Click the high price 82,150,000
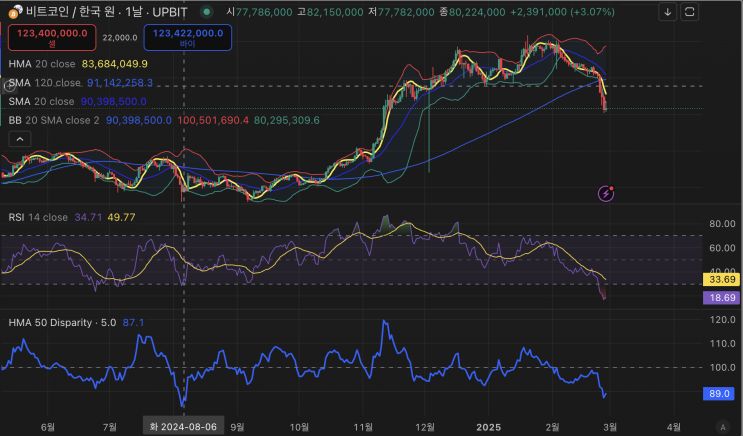 [x=335, y=12]
